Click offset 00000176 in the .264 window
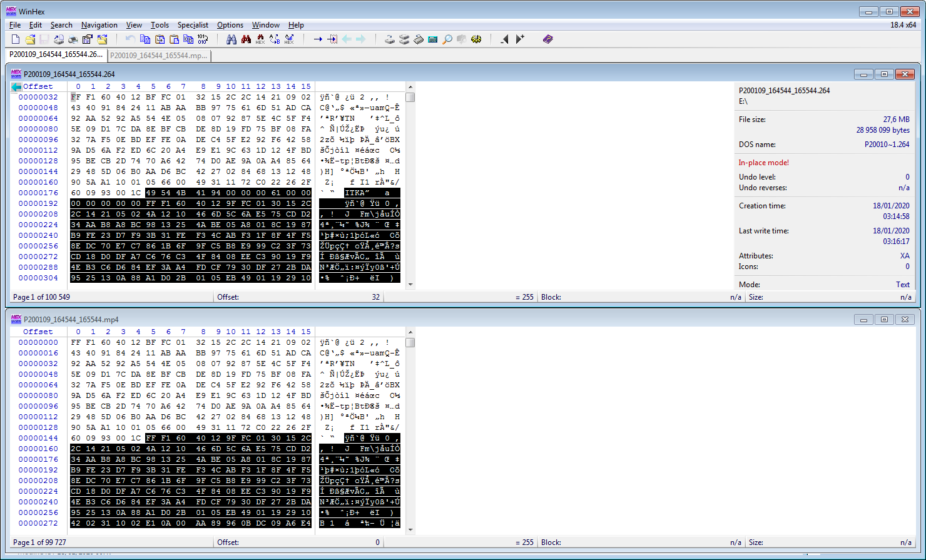 (38, 193)
